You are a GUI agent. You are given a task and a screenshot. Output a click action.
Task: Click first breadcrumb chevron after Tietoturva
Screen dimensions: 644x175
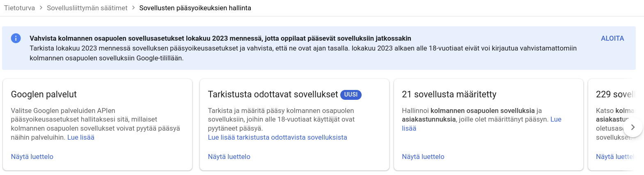tap(41, 8)
